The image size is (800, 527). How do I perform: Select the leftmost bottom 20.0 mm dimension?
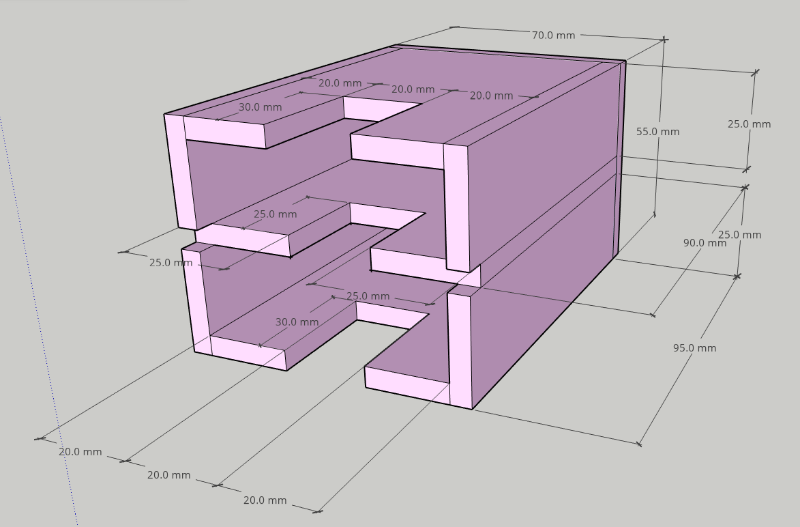point(80,452)
